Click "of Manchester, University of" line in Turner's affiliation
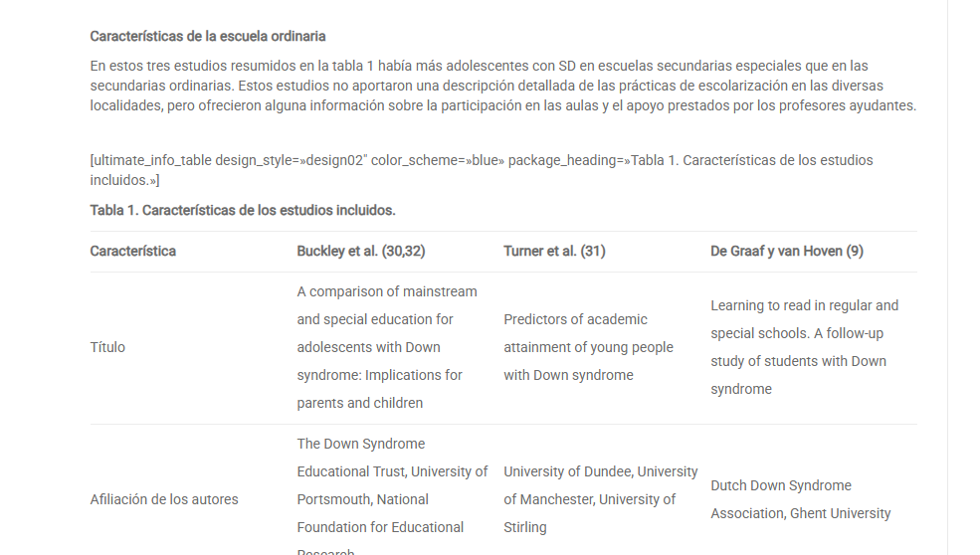The image size is (980, 555). coord(589,499)
